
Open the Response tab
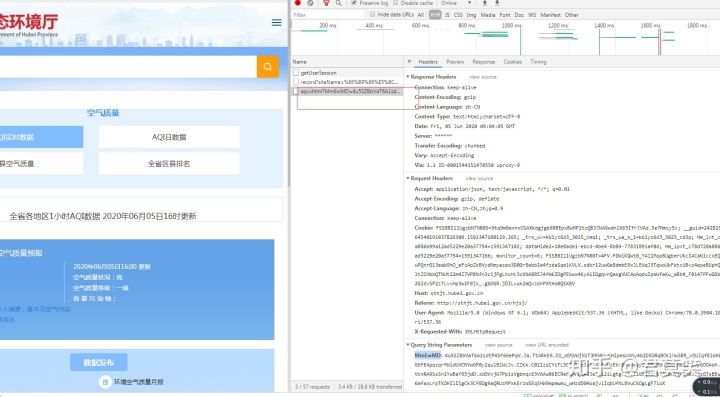pyautogui.click(x=484, y=62)
